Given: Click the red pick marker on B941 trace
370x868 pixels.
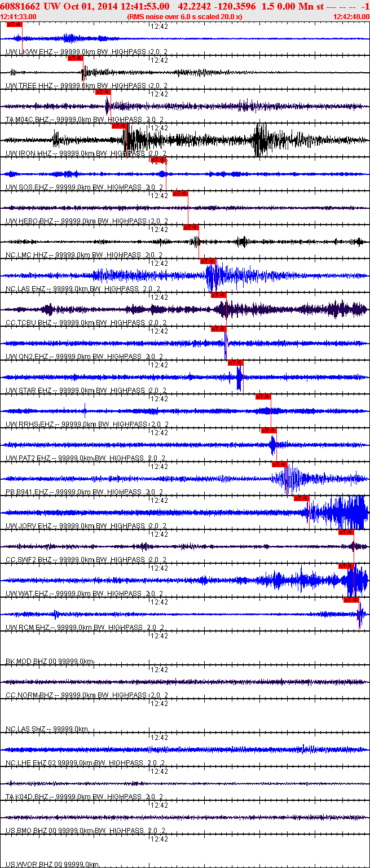Looking at the screenshot, I should [x=280, y=464].
